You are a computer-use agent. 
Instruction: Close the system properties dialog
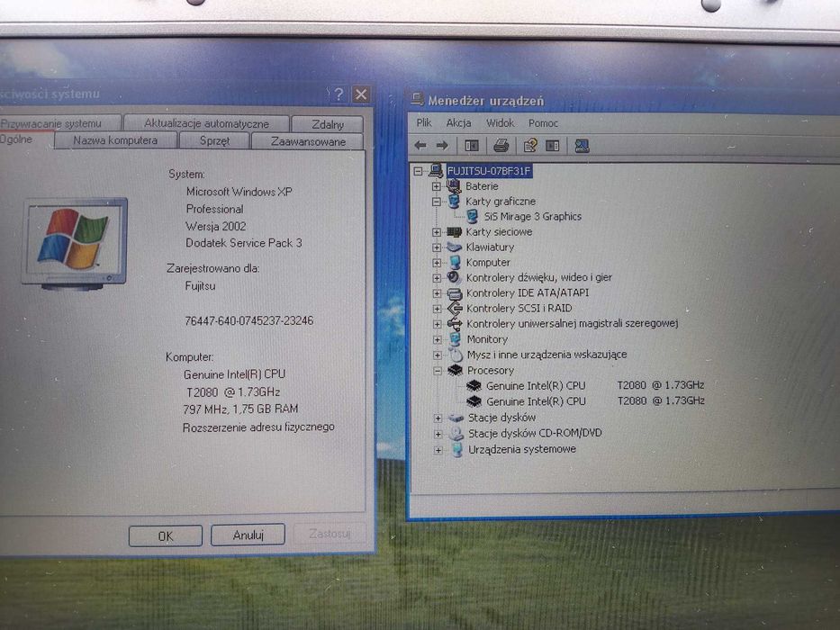pyautogui.click(x=361, y=94)
